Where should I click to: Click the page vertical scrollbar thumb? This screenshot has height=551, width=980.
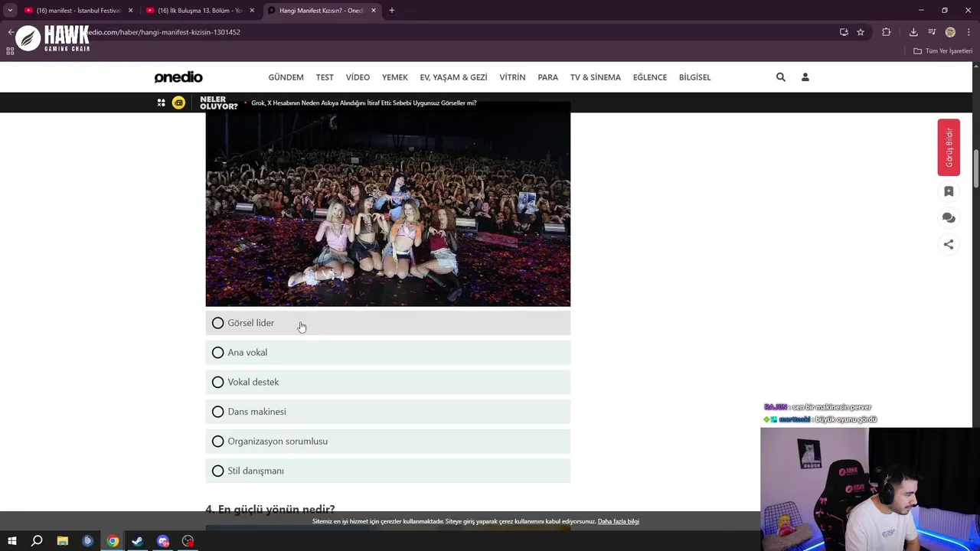click(x=976, y=168)
